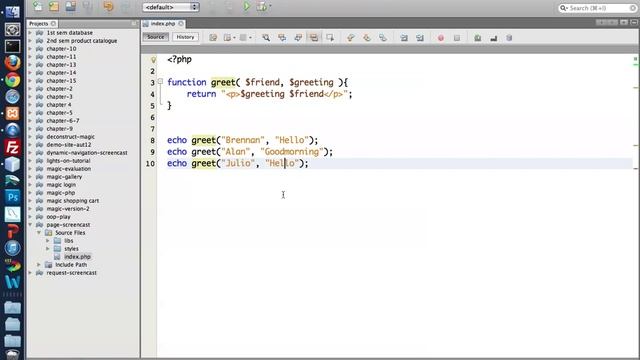
Task: Open FileZilla from the dock
Action: [12, 147]
